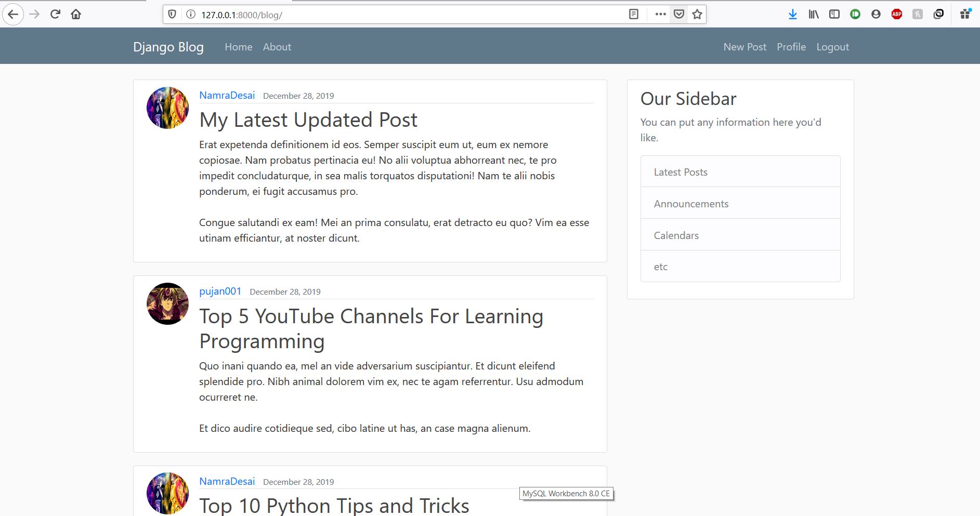Toggle reader view icon in address bar
980x516 pixels.
click(633, 15)
